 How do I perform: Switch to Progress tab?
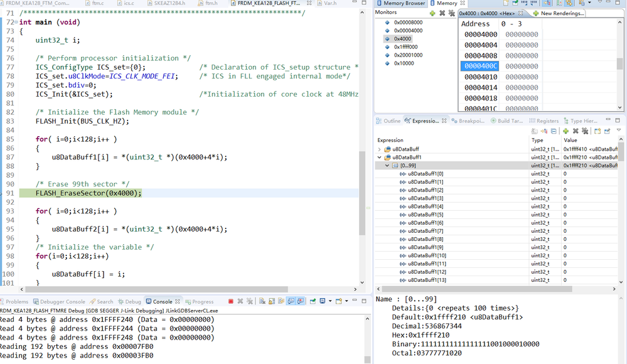point(199,302)
